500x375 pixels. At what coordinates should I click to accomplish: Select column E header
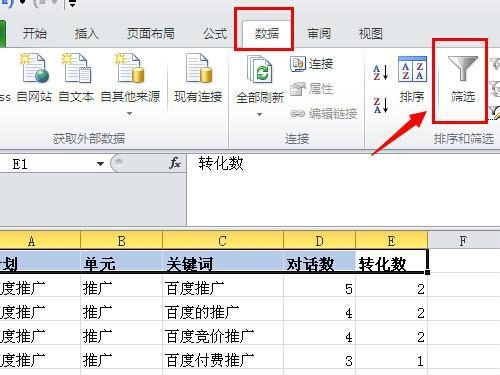(391, 241)
